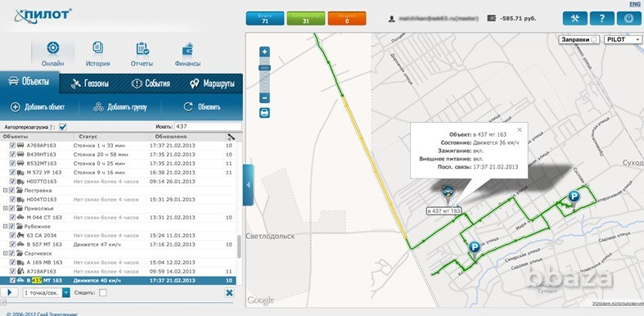The width and height of the screenshot is (644, 316).
Task: Print the map using printer icon
Action: [x=265, y=113]
